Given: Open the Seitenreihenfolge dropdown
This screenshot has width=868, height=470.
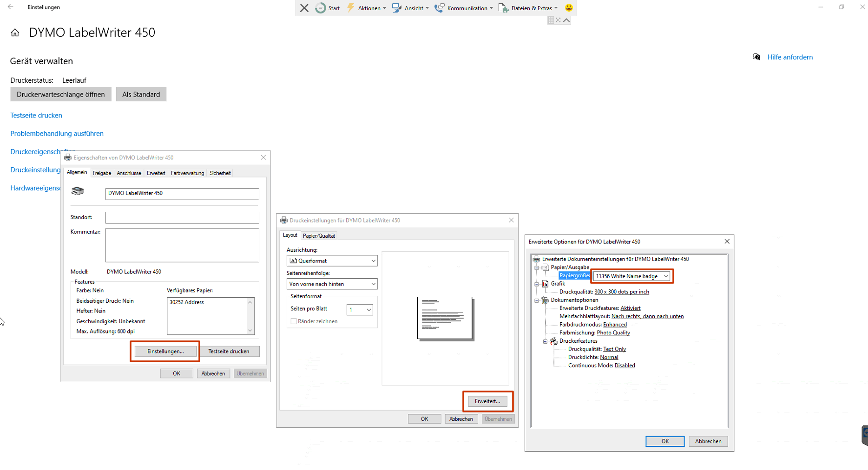Looking at the screenshot, I should click(x=332, y=284).
